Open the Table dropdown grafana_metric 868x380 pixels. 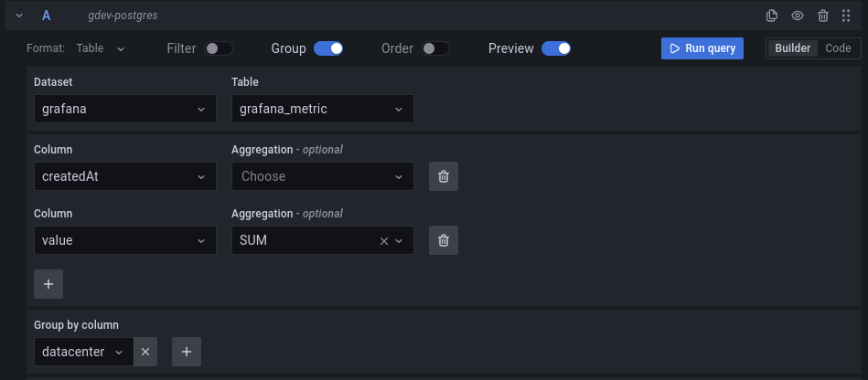click(x=322, y=109)
